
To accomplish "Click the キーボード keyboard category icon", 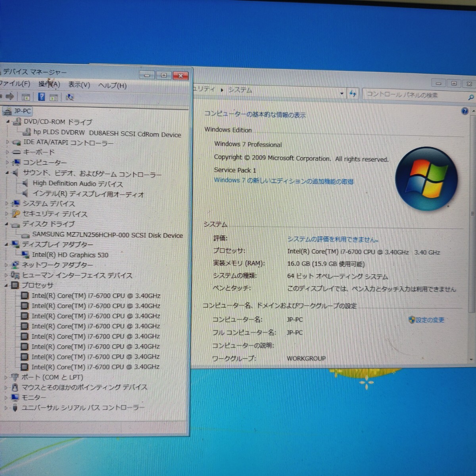I will [16, 152].
